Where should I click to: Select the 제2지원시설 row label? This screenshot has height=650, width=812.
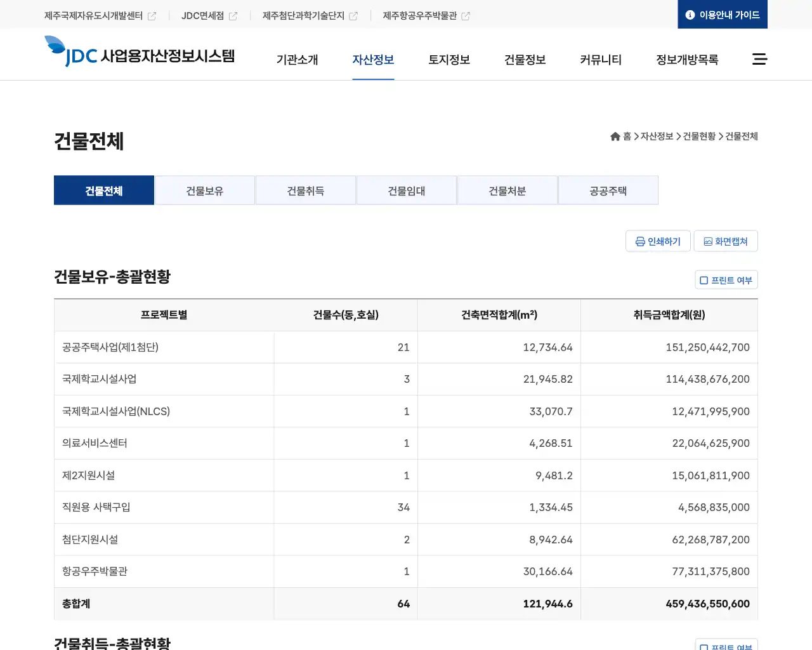(88, 475)
